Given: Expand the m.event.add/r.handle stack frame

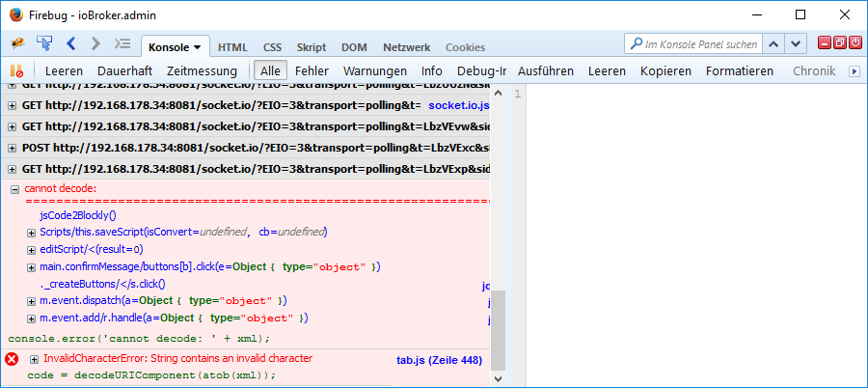Looking at the screenshot, I should tap(32, 319).
